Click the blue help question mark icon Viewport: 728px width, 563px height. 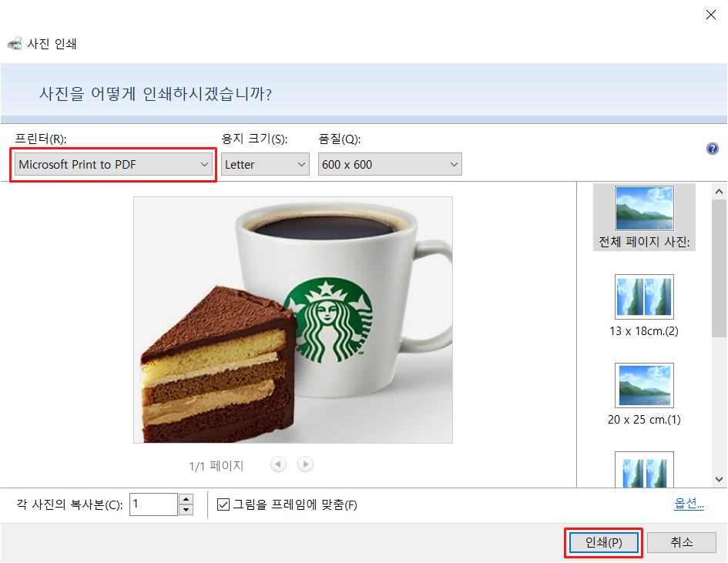pos(713,149)
